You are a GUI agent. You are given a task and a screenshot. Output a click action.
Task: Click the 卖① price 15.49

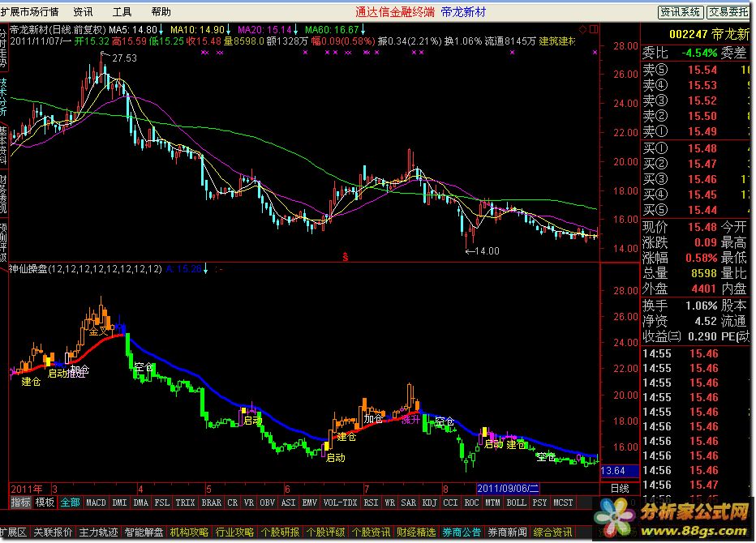(702, 131)
